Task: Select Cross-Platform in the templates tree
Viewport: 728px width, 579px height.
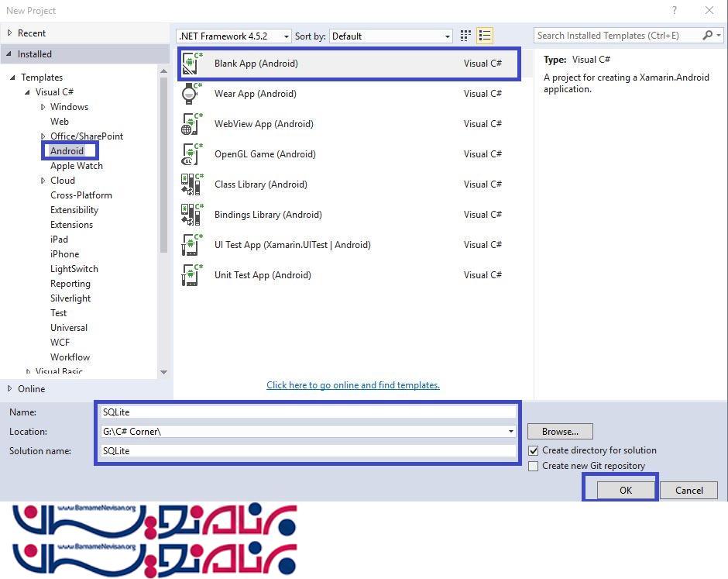Action: [x=81, y=195]
